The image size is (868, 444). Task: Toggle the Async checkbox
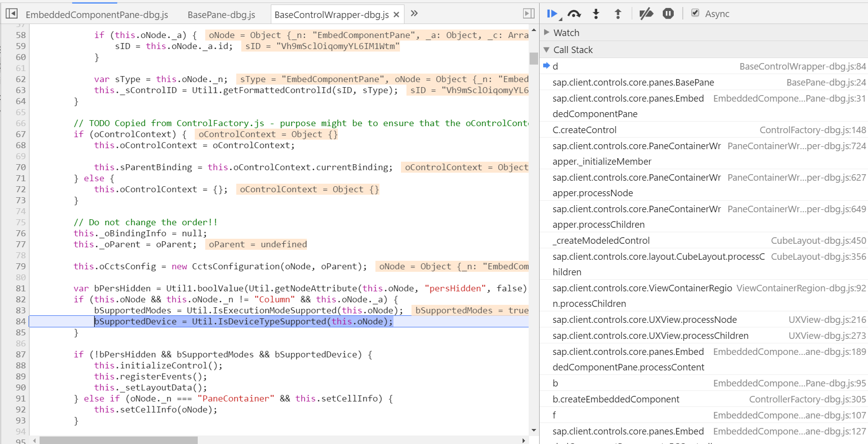[x=695, y=14]
